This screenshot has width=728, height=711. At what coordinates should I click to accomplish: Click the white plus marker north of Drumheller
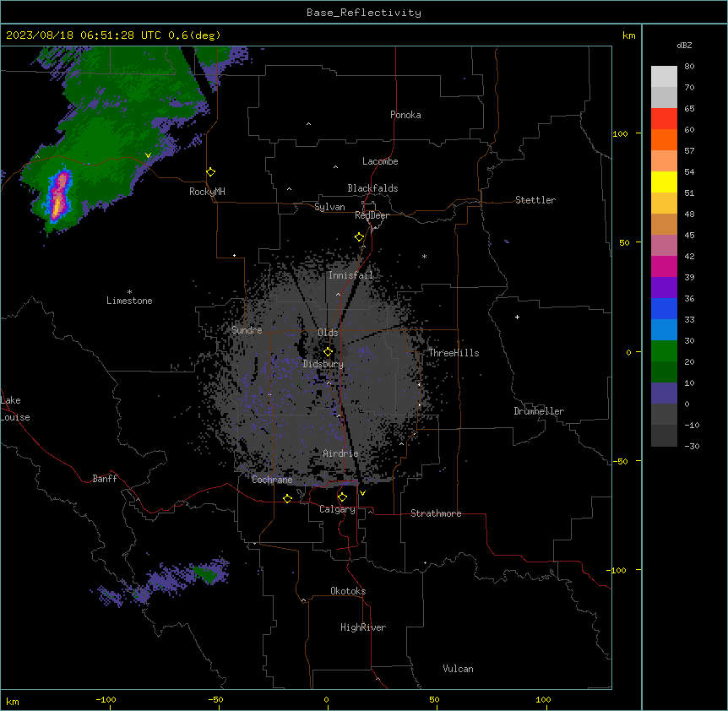pyautogui.click(x=517, y=317)
